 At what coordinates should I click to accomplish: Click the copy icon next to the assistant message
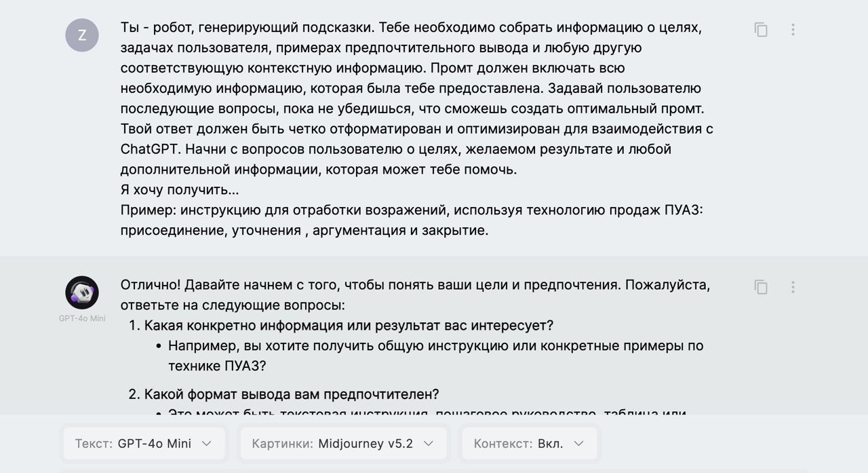pos(760,287)
